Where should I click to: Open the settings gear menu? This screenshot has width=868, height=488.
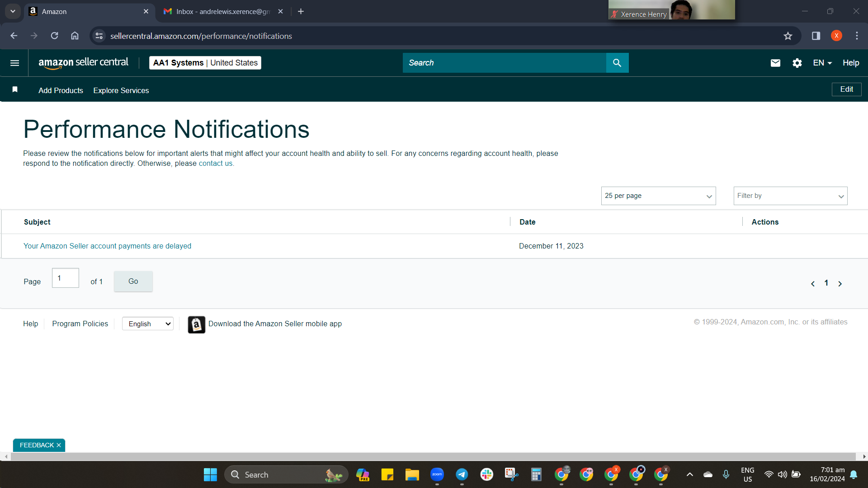pyautogui.click(x=797, y=63)
